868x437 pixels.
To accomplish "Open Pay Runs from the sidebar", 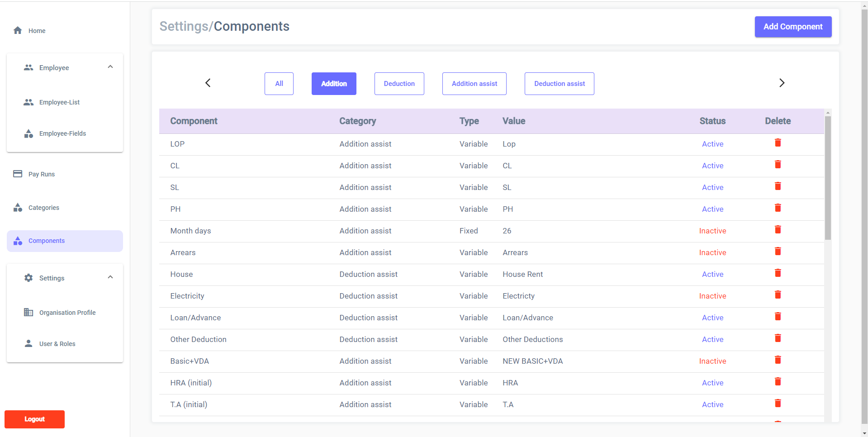I will (x=41, y=174).
